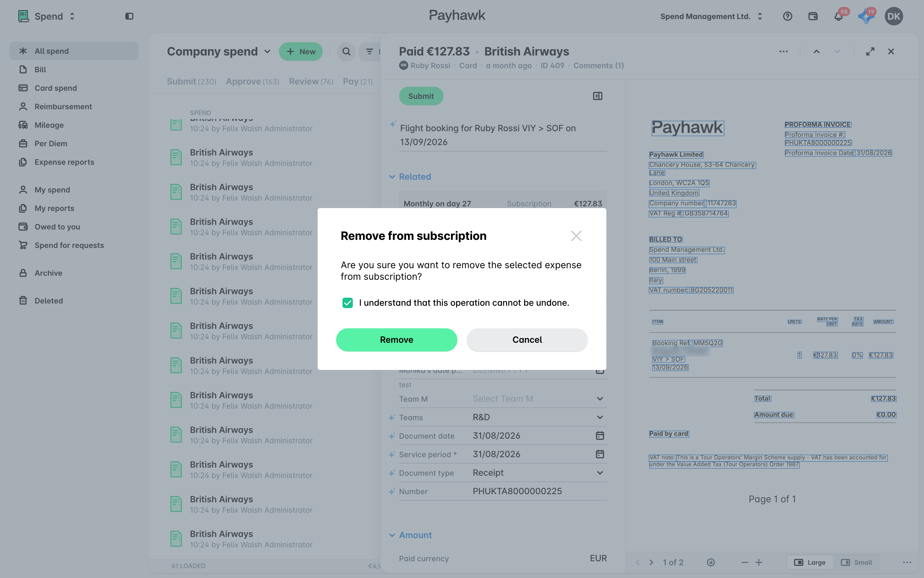Click the New expense button
Image resolution: width=924 pixels, height=578 pixels.
click(x=301, y=51)
